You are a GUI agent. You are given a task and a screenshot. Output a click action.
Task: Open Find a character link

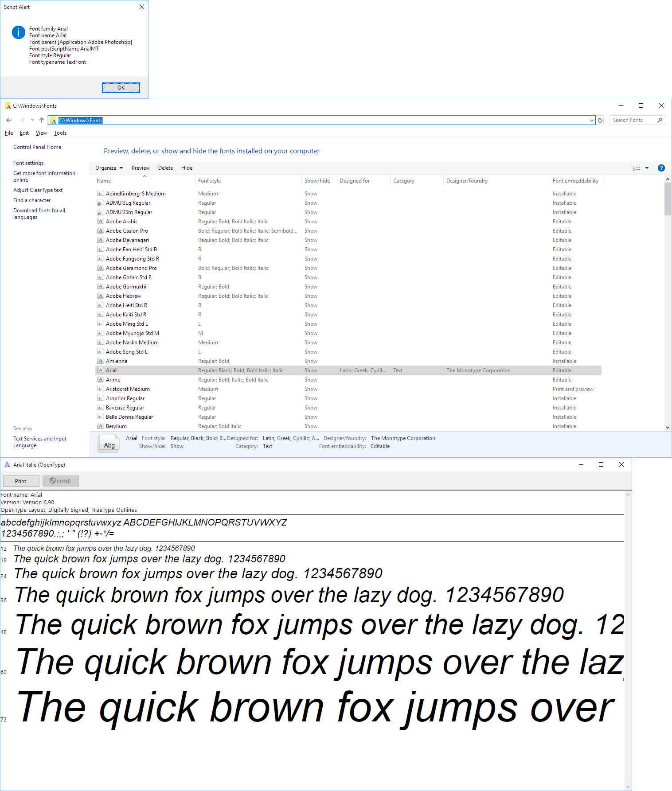tap(32, 200)
